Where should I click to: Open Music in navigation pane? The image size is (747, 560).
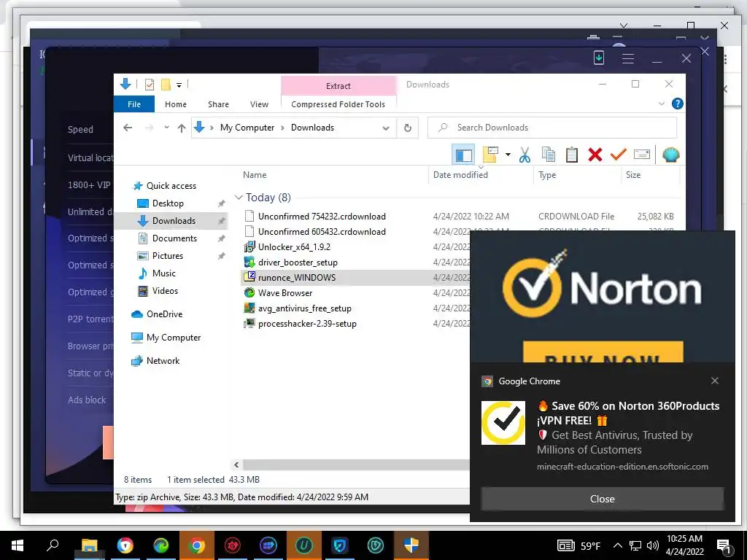pos(164,273)
